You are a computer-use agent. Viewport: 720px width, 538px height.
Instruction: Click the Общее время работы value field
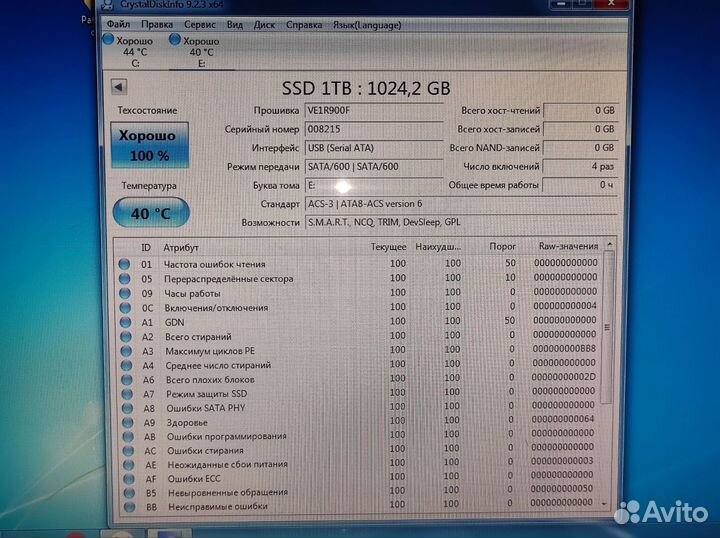580,185
